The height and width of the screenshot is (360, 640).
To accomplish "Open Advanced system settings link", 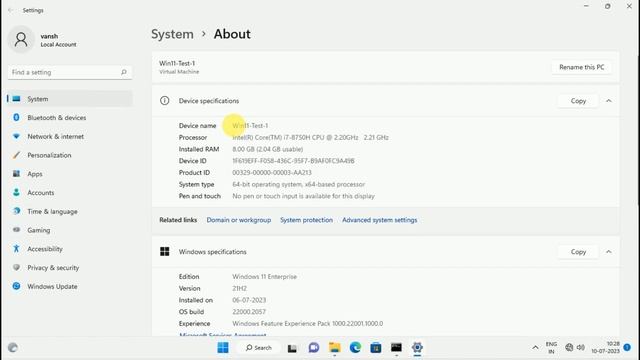I will click(x=380, y=220).
